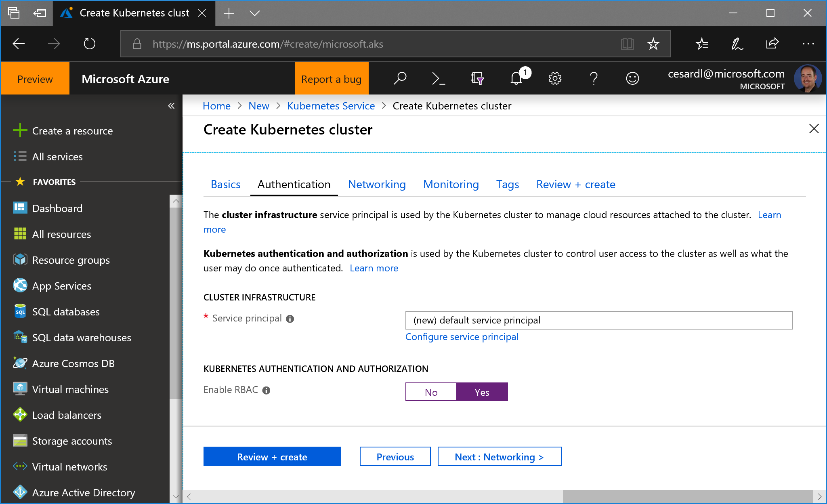Open portal settings gear

pyautogui.click(x=555, y=78)
